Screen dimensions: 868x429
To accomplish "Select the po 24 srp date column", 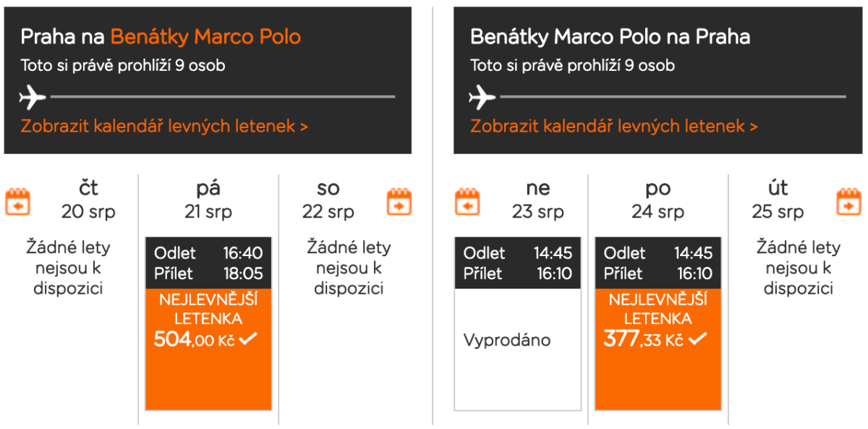I will 658,200.
